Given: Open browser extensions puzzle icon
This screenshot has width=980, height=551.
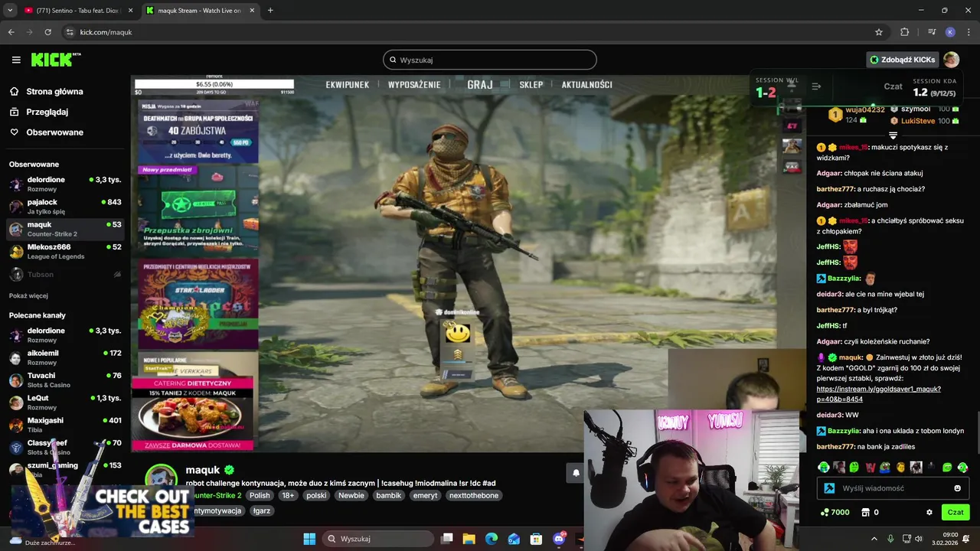Looking at the screenshot, I should coord(905,32).
